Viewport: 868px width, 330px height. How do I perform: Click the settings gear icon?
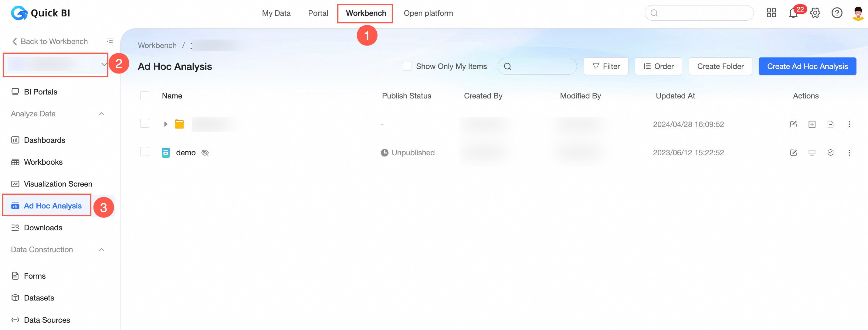point(815,13)
